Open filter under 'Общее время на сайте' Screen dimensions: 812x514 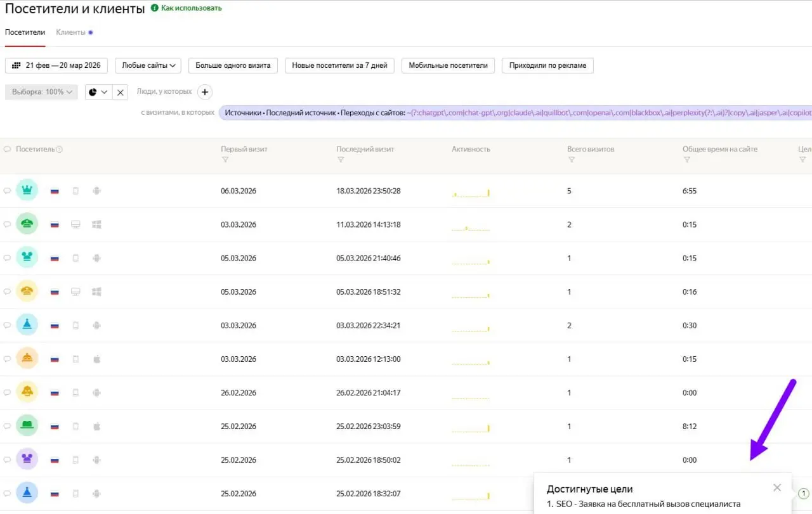(x=687, y=160)
